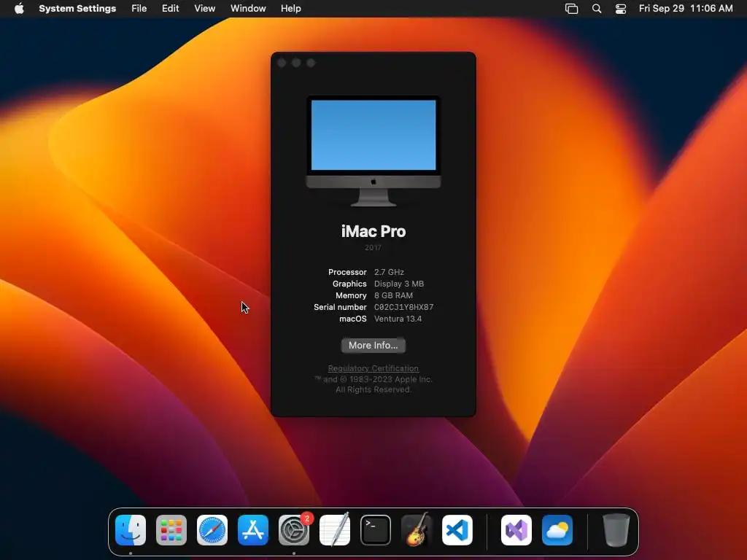Open the App Store from the Dock
This screenshot has height=560, width=747.
click(253, 530)
